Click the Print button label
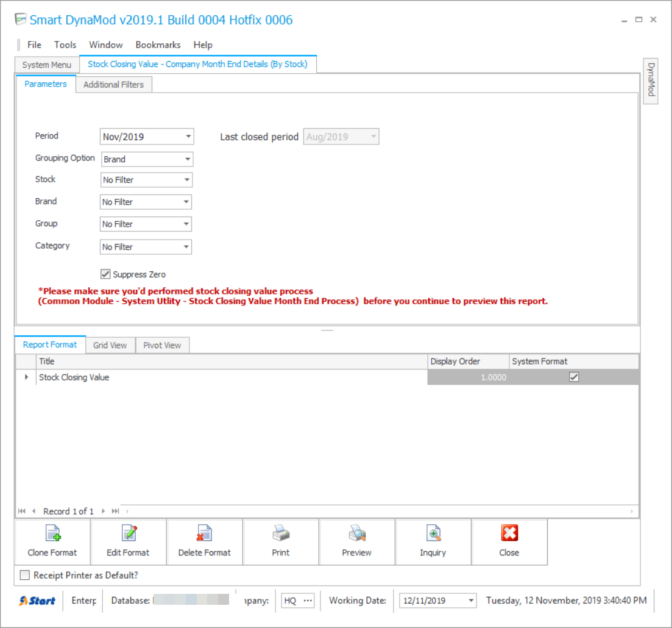 point(281,552)
